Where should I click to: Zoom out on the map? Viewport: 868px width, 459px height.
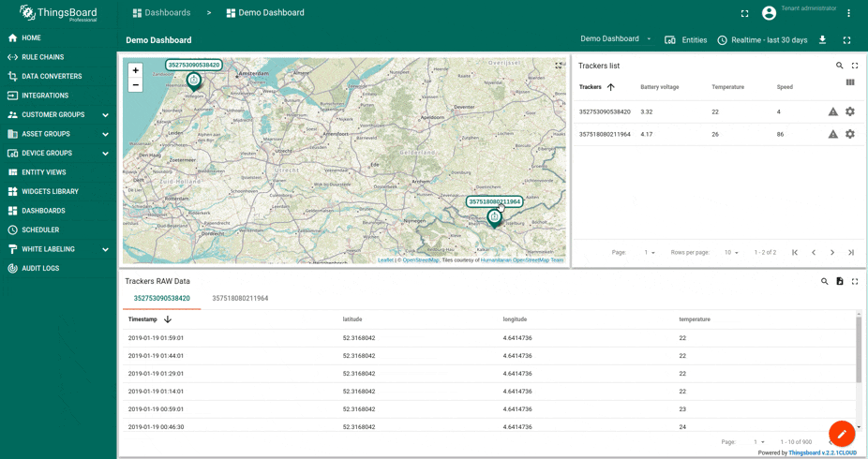pyautogui.click(x=135, y=85)
